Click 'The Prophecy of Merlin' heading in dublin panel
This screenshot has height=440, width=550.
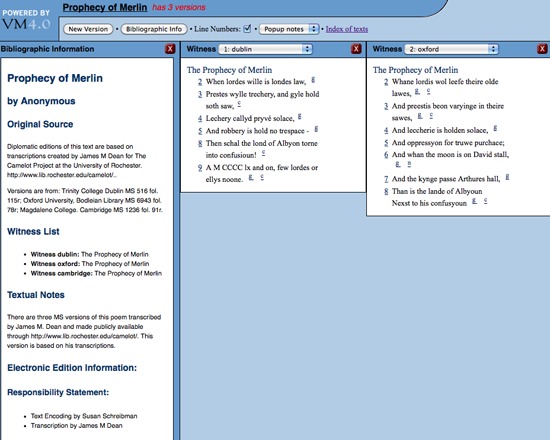coord(229,70)
